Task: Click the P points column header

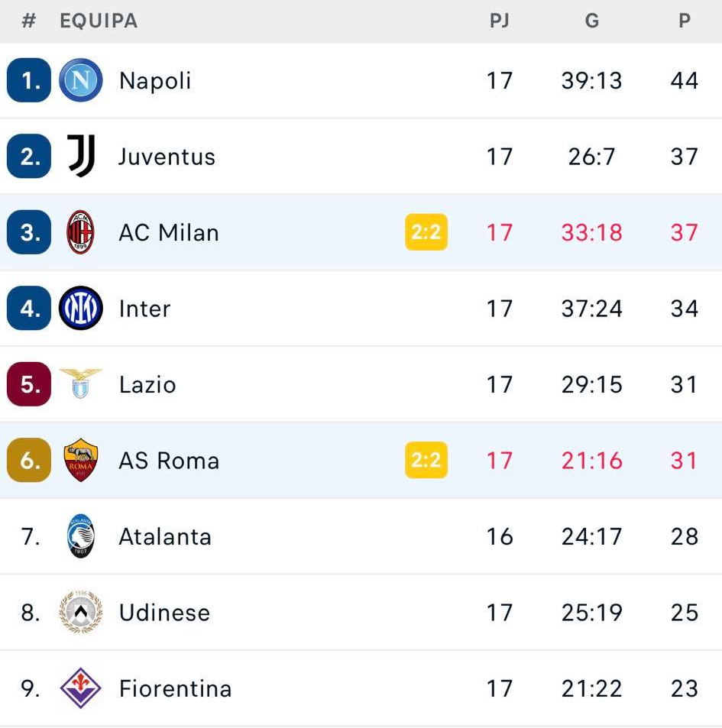Action: 685,21
